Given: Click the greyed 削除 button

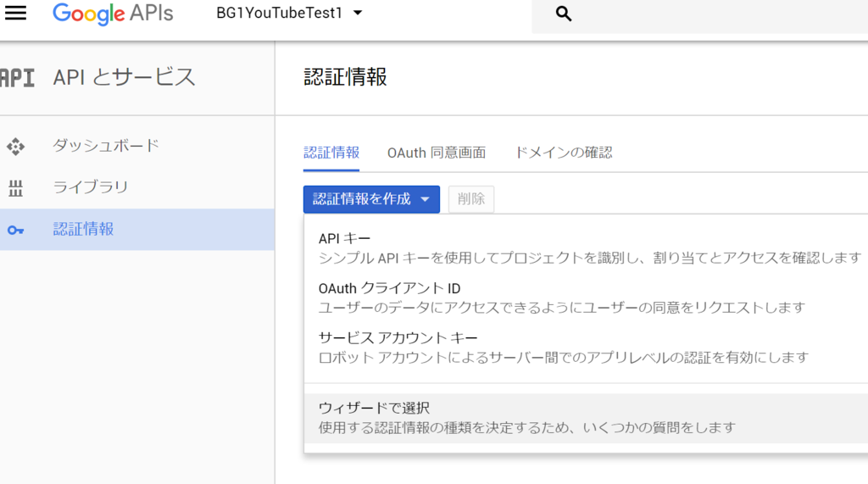Looking at the screenshot, I should (471, 199).
